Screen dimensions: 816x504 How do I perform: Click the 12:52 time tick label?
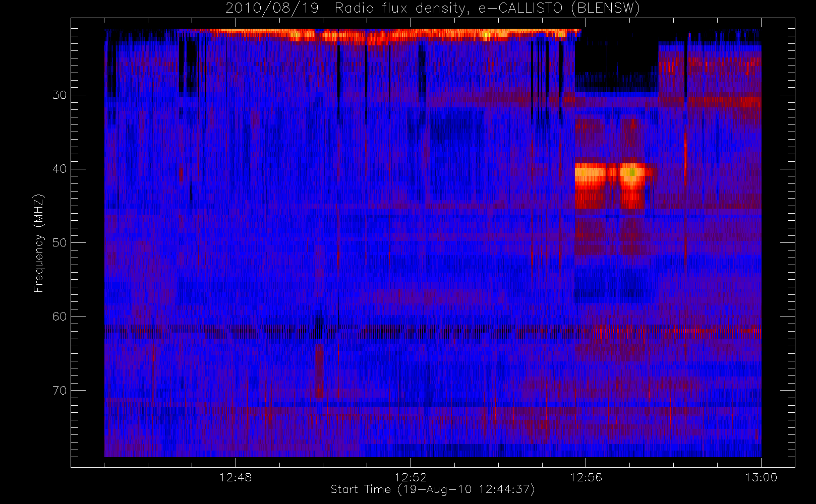point(411,477)
